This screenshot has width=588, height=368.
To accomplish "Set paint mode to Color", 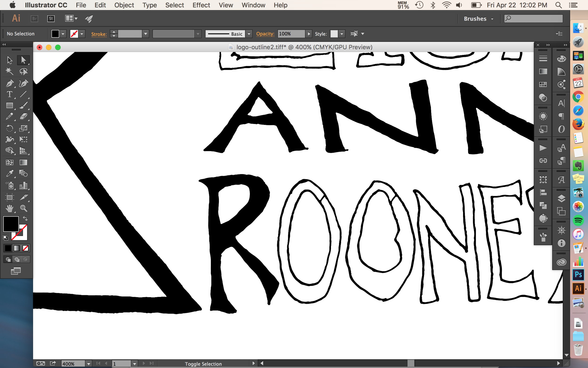I will coord(8,248).
